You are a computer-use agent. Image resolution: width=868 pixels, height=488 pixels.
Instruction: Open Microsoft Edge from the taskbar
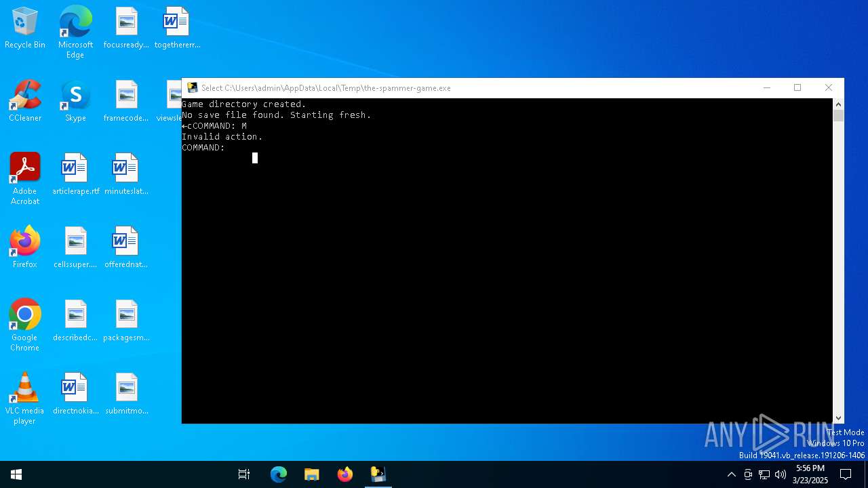[x=279, y=474]
